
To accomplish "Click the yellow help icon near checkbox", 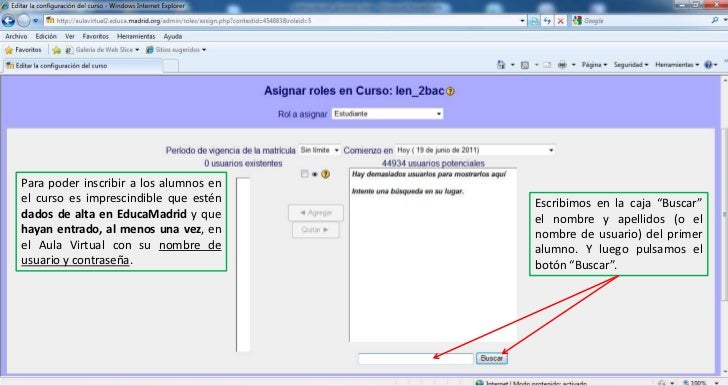I will 325,174.
